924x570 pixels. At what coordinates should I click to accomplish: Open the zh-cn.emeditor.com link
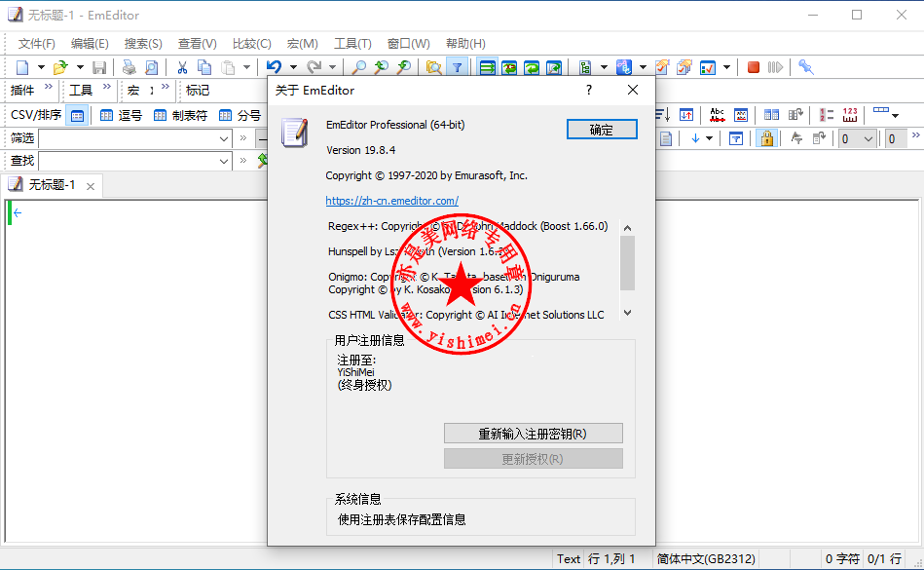[x=391, y=201]
